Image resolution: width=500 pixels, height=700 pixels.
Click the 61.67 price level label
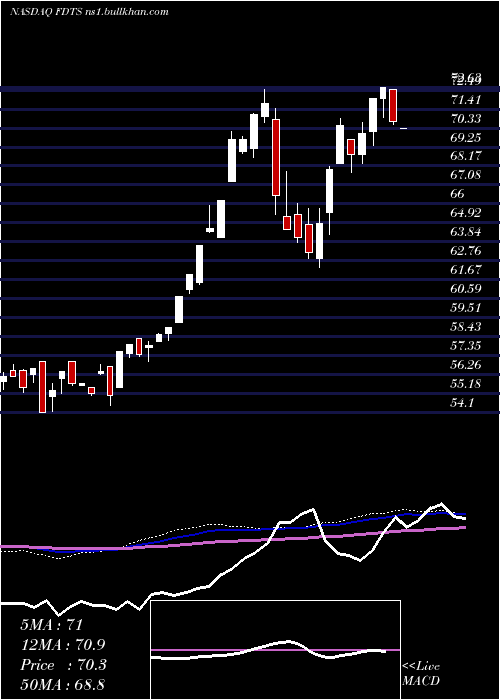tap(466, 270)
